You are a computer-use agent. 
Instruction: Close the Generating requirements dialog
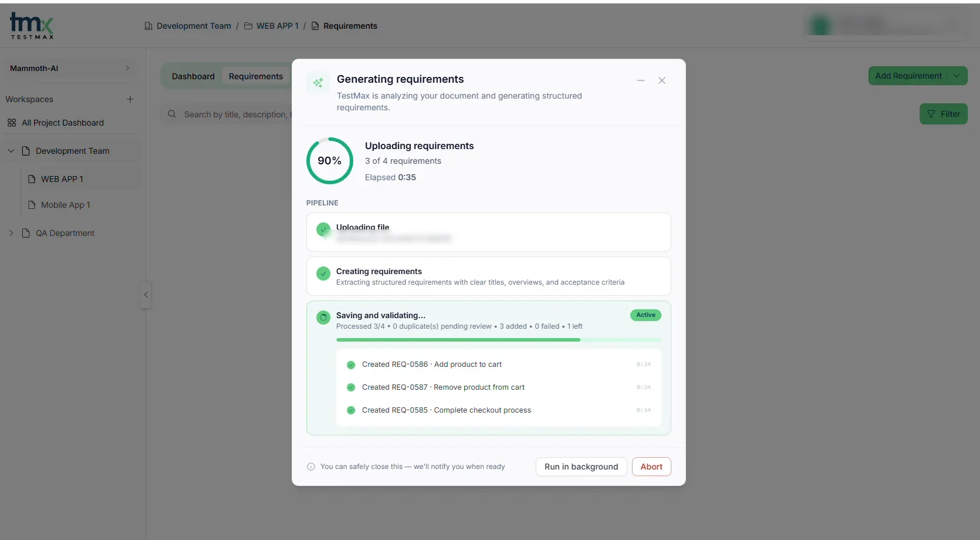point(662,80)
